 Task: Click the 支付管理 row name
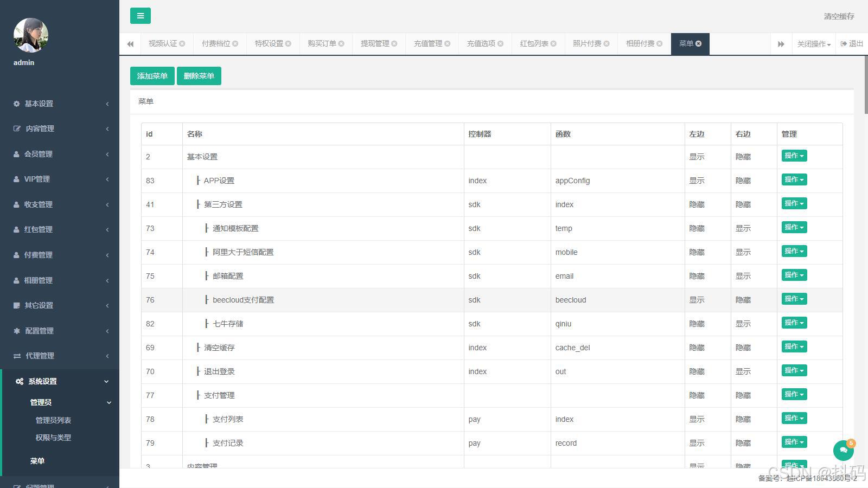[x=219, y=395]
